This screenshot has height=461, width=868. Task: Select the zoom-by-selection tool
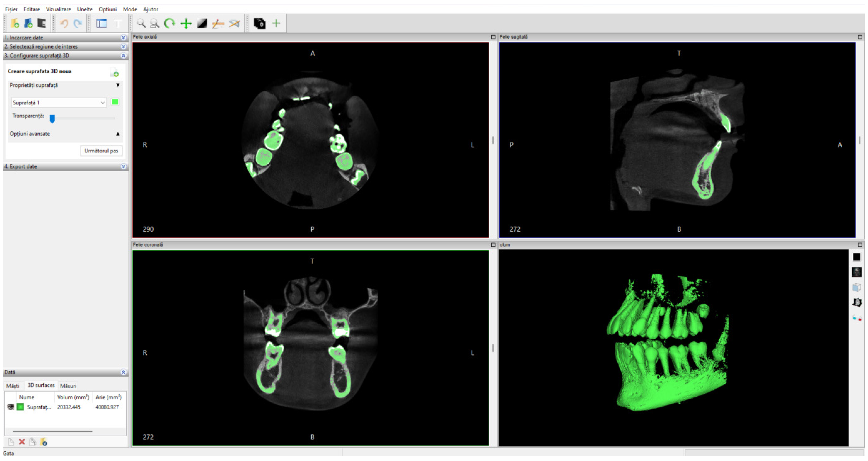(x=155, y=23)
